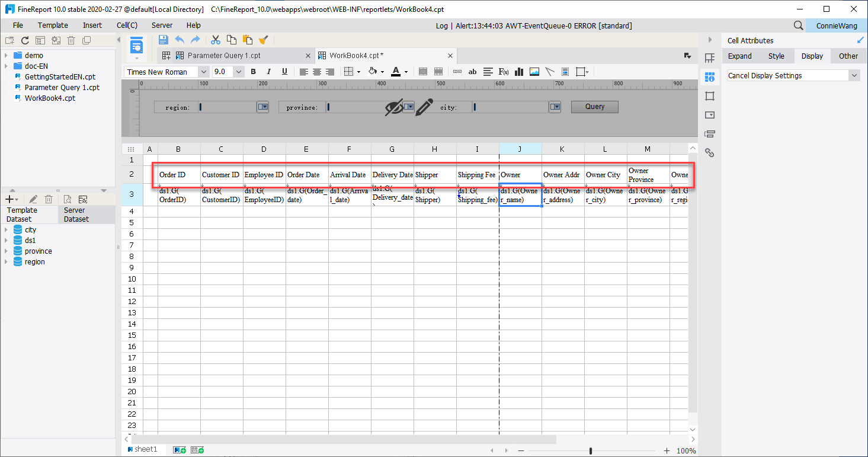This screenshot has height=457, width=868.
Task: Toggle underline formatting
Action: (284, 72)
